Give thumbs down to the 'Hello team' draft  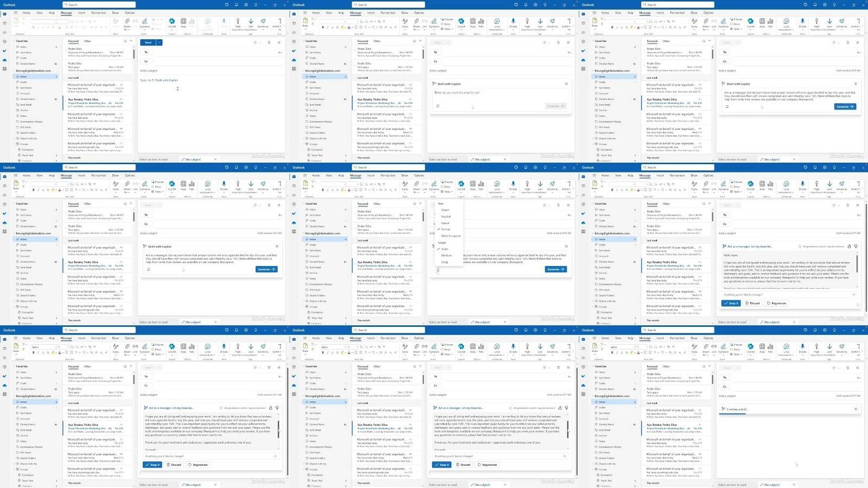[856, 246]
